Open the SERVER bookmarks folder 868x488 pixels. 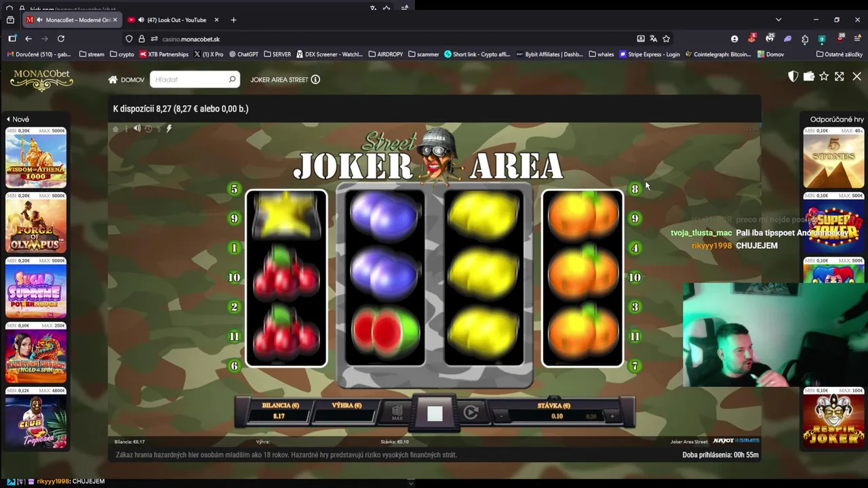(x=277, y=54)
